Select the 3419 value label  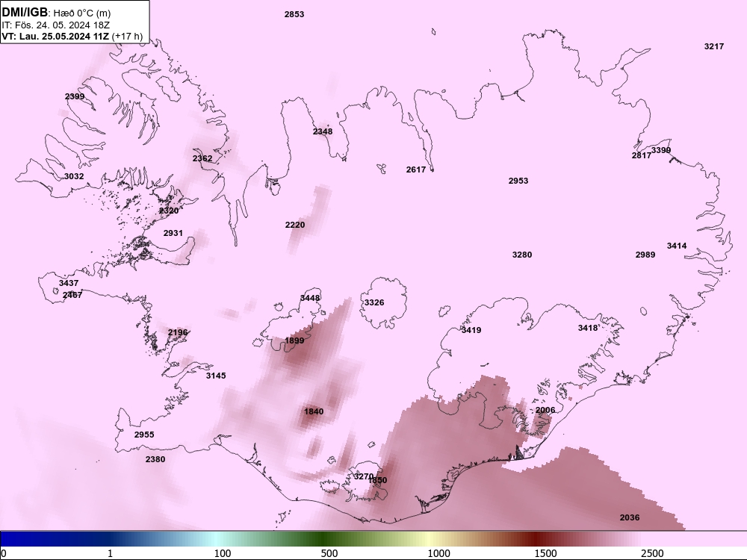[x=471, y=330]
